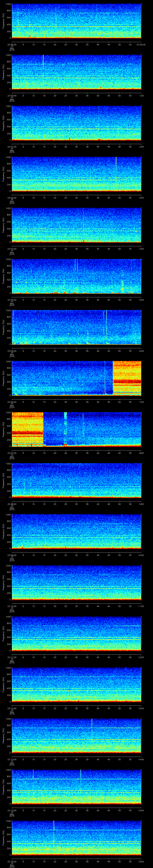Screen dimensions: 153x868
Task: Click the 23:03:00 start time label
Action: pyautogui.click(x=12, y=248)
